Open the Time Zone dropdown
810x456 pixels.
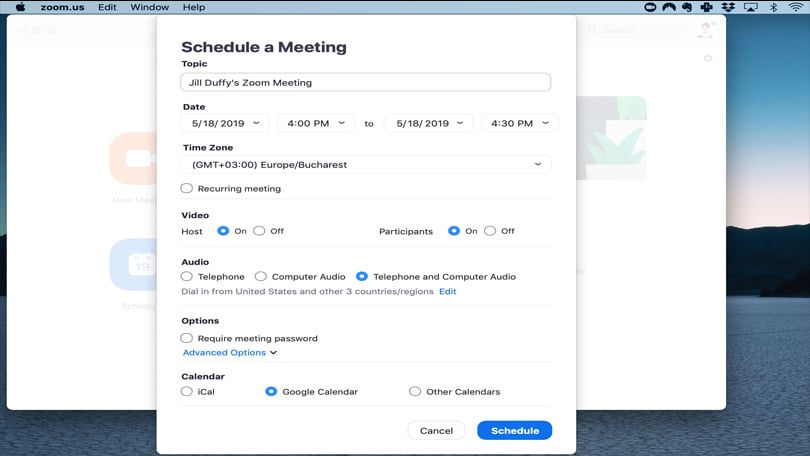click(366, 164)
